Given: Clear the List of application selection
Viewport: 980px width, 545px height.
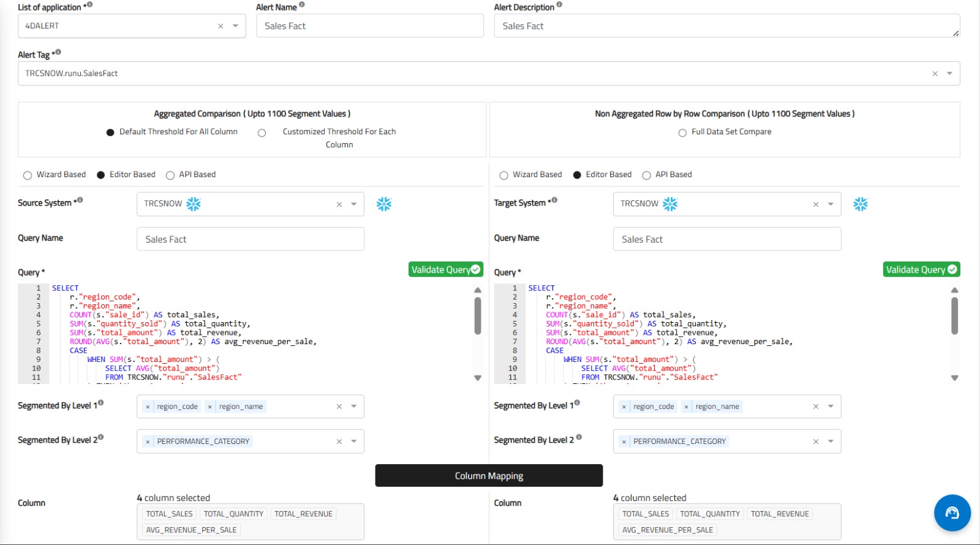Looking at the screenshot, I should [x=221, y=26].
